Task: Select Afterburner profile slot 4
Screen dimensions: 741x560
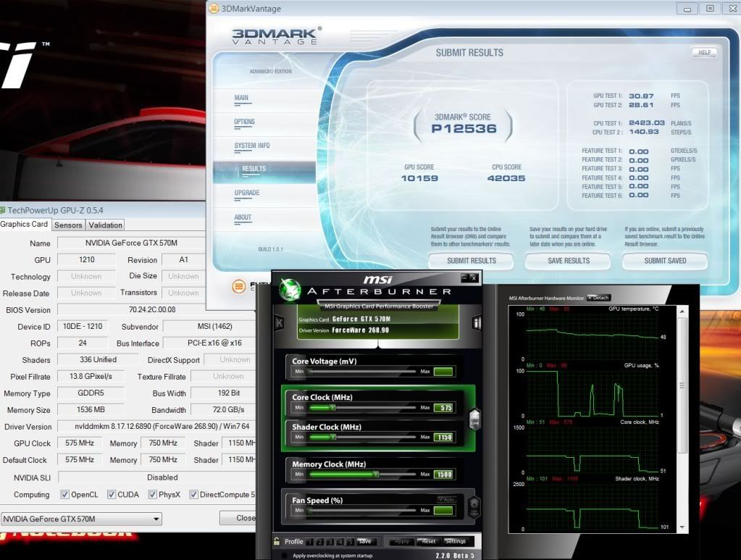Action: [x=340, y=542]
